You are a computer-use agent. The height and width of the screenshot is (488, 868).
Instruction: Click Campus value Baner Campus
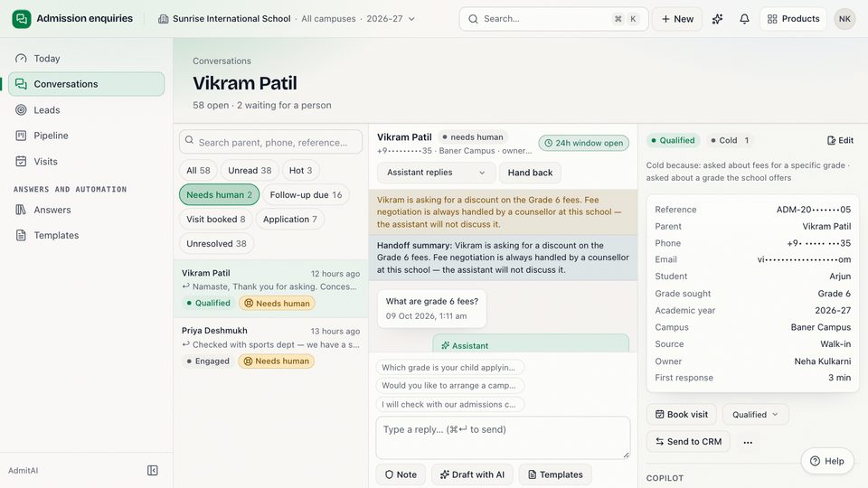click(821, 327)
